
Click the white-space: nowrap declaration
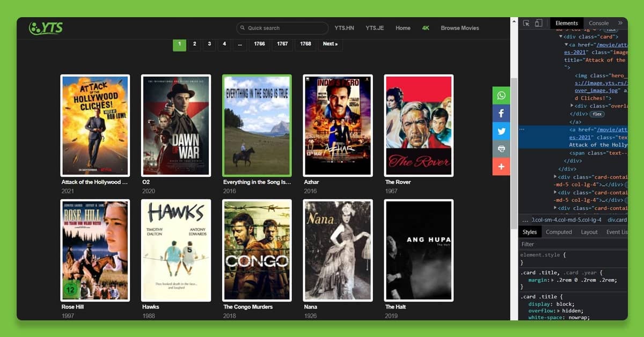[559, 318]
